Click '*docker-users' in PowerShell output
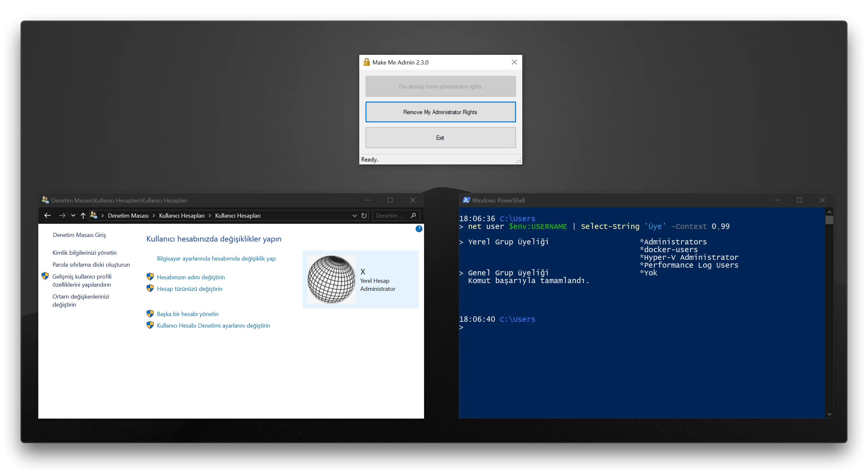 tap(669, 249)
